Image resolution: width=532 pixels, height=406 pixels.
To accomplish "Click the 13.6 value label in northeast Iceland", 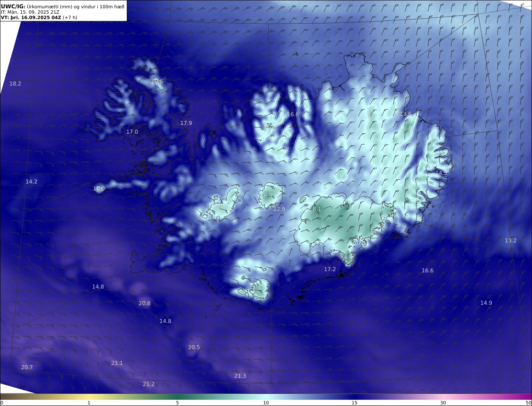I will pos(406,114).
